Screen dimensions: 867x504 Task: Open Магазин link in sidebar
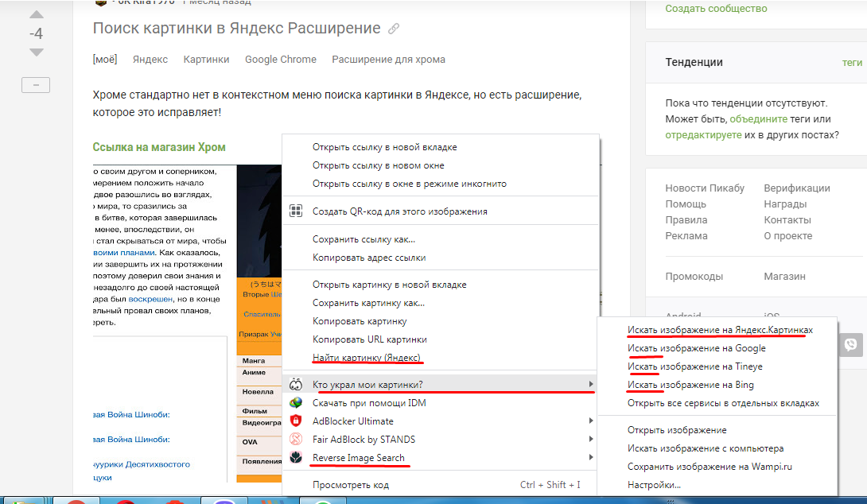[x=784, y=277]
